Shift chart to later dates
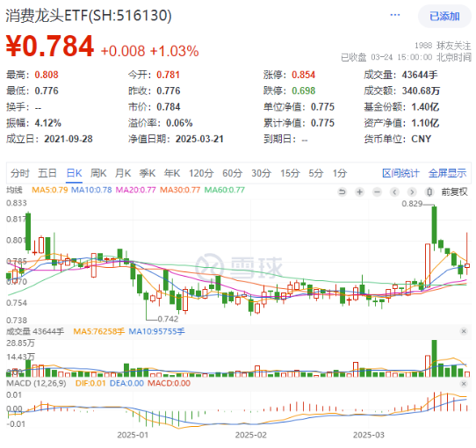The width and height of the screenshot is (476, 448). point(412,192)
